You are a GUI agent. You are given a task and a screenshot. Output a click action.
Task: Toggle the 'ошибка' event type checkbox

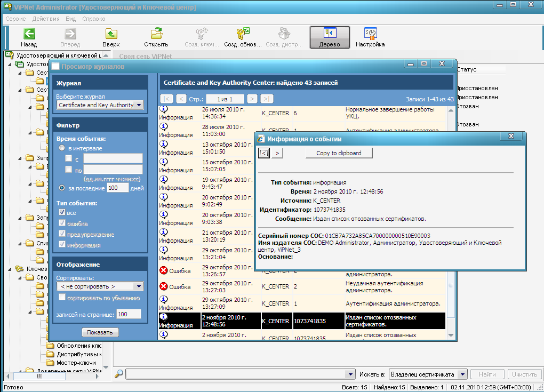point(62,223)
